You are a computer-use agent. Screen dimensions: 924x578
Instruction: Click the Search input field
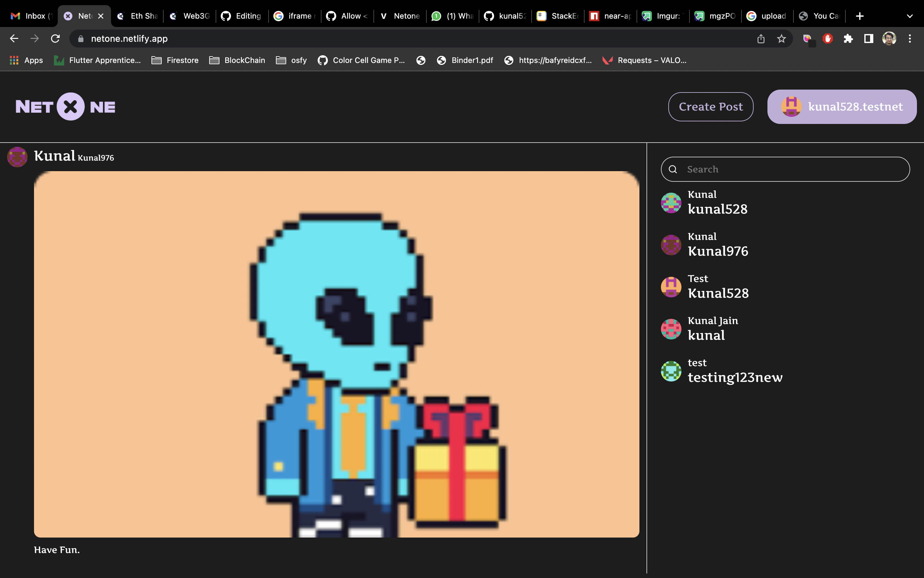click(785, 169)
